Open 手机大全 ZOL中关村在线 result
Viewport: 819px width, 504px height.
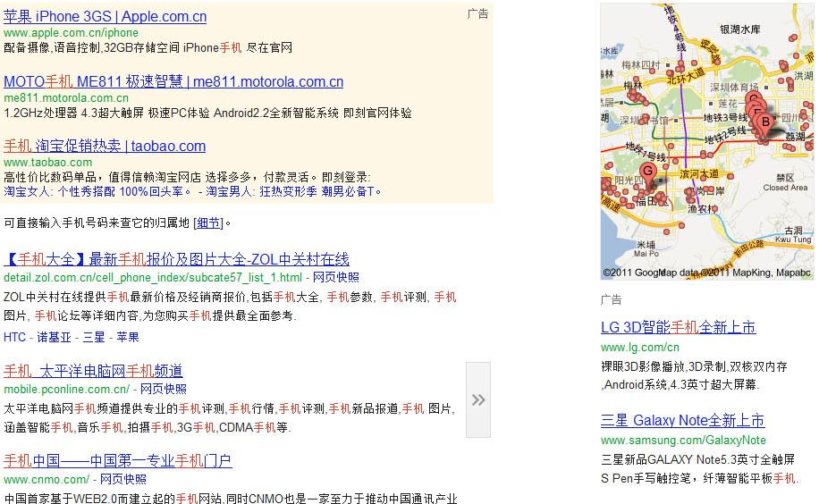click(x=176, y=259)
